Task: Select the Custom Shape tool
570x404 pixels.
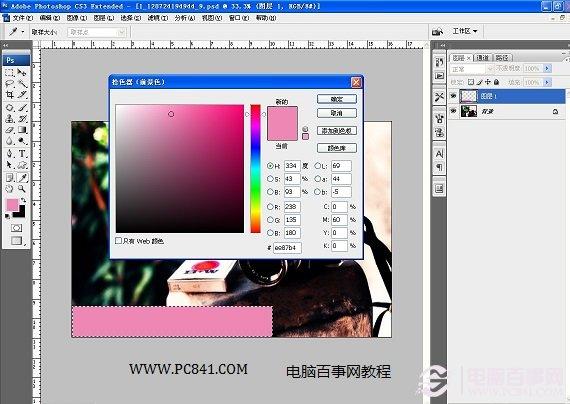Action: coord(22,165)
